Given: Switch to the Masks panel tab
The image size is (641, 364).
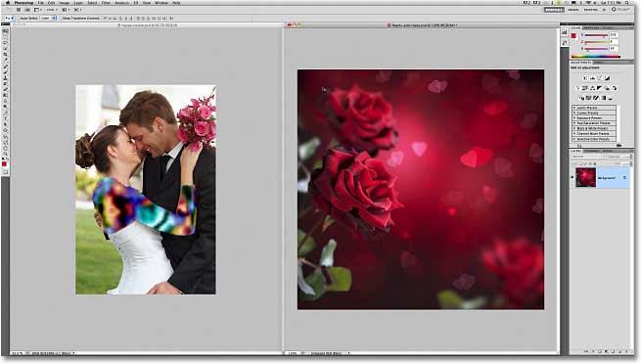Looking at the screenshot, I should [x=598, y=63].
